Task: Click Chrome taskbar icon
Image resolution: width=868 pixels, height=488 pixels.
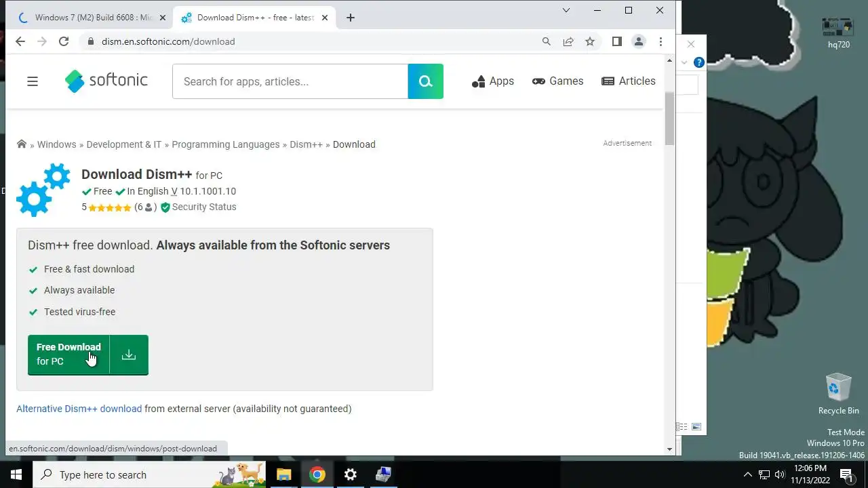Action: pos(317,474)
